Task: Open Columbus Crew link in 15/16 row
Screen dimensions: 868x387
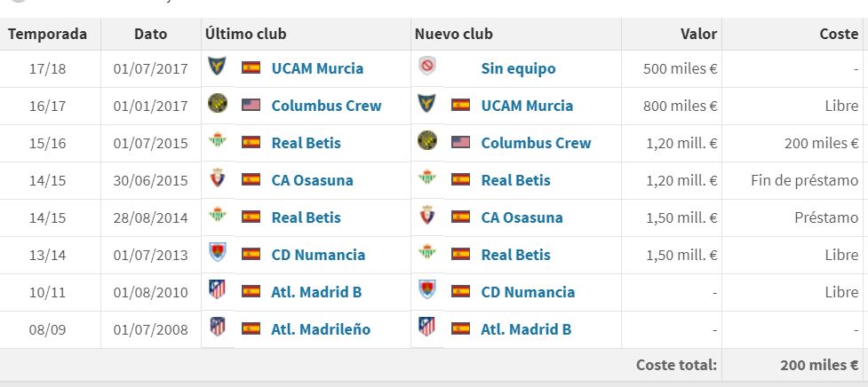Action: (x=536, y=143)
